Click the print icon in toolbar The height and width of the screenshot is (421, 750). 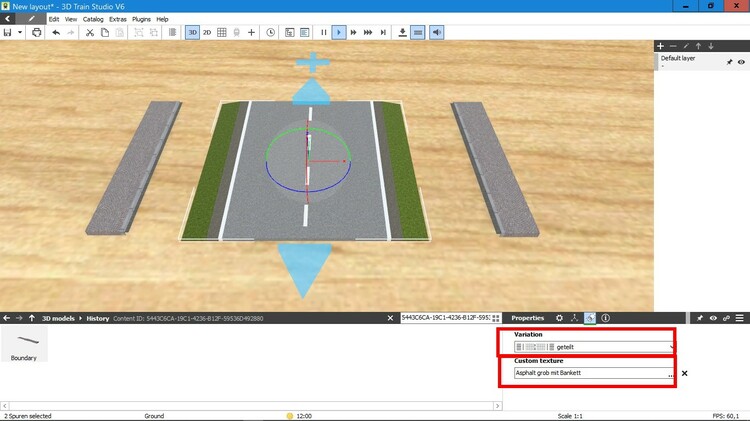tap(37, 32)
